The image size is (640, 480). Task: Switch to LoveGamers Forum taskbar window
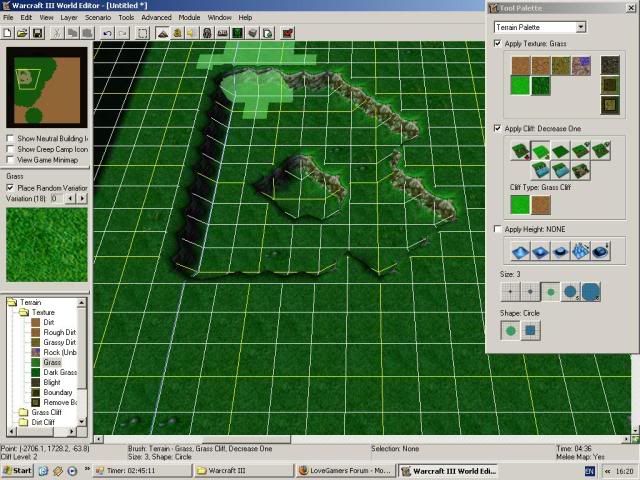(x=346, y=471)
